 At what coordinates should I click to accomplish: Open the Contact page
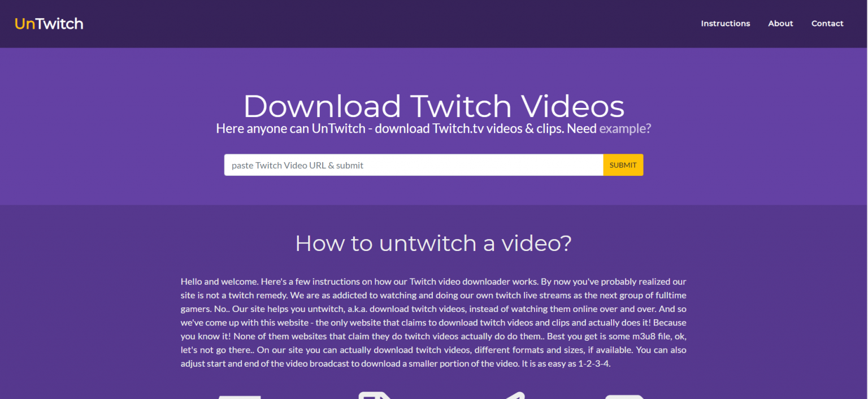tap(827, 24)
